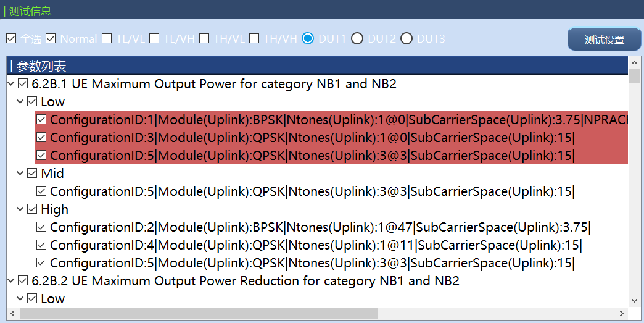This screenshot has width=644, height=323.
Task: Collapse the Mid group under 6.2B.1
Action: [20, 174]
